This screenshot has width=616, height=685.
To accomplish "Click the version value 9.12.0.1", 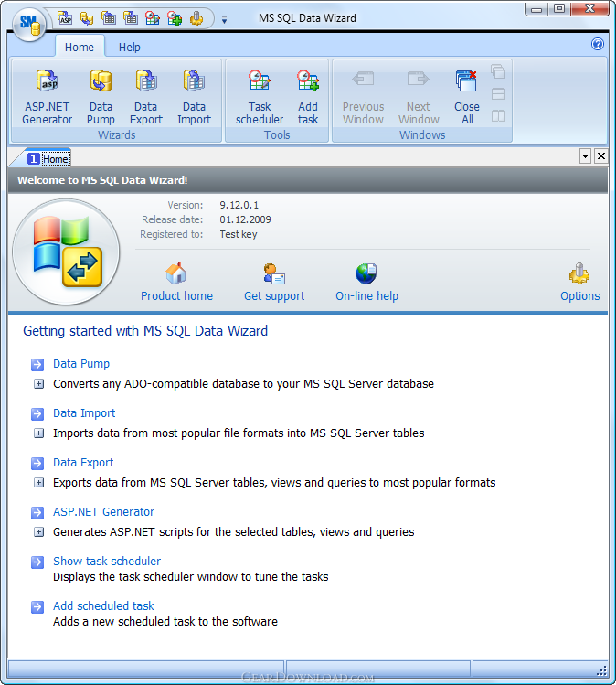I will pos(239,205).
